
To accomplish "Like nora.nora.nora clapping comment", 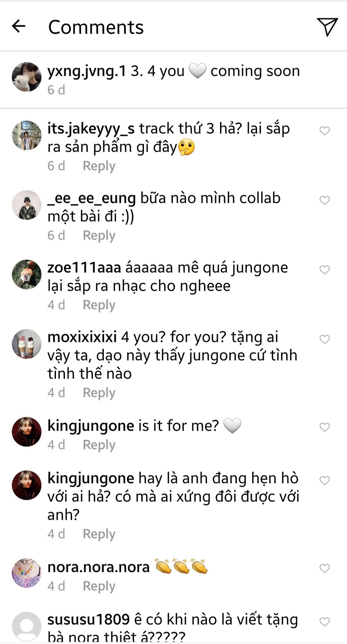I will pos(325,568).
